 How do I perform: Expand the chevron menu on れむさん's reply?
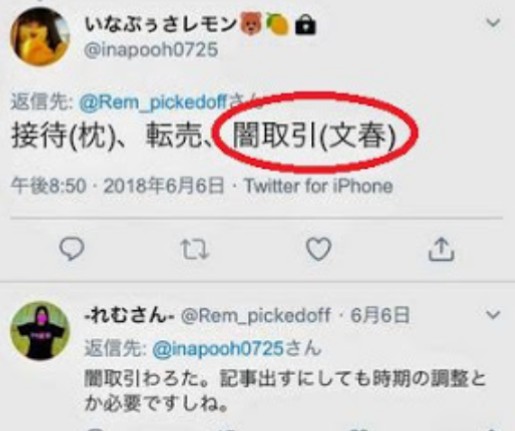click(x=493, y=314)
